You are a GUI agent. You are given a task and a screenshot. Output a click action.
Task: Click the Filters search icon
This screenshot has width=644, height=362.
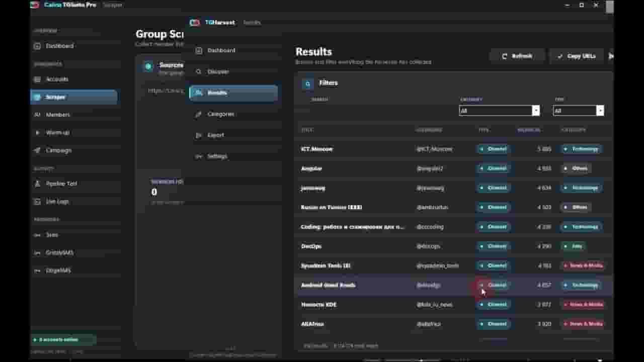point(308,84)
